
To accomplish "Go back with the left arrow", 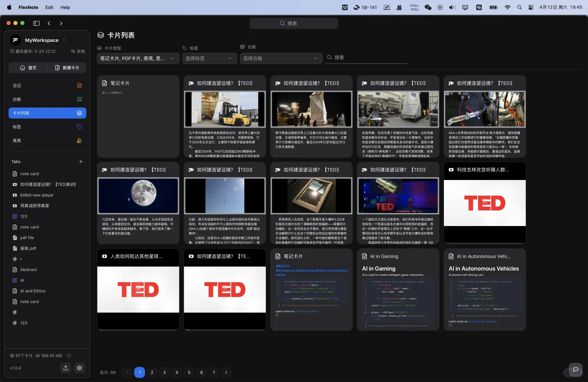I will tap(49, 23).
